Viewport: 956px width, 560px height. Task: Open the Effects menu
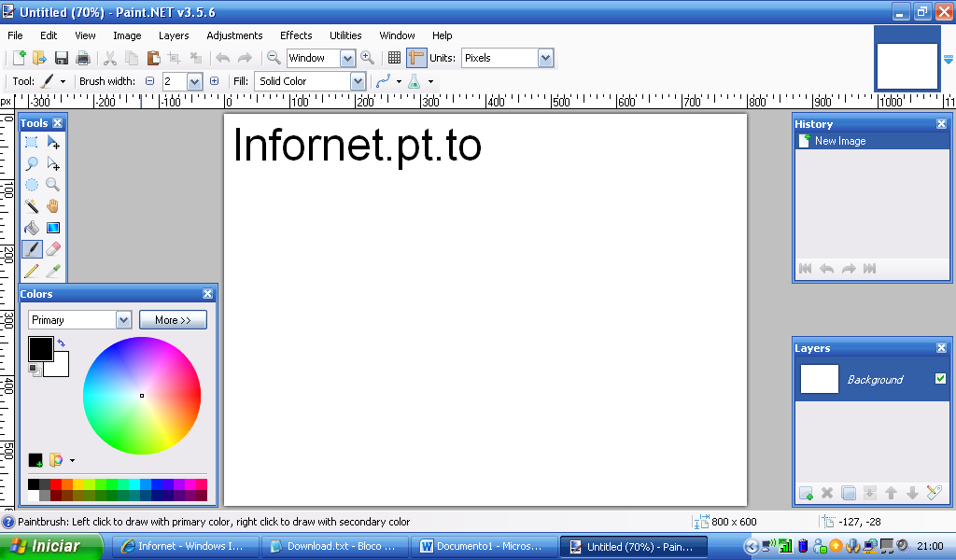point(295,35)
